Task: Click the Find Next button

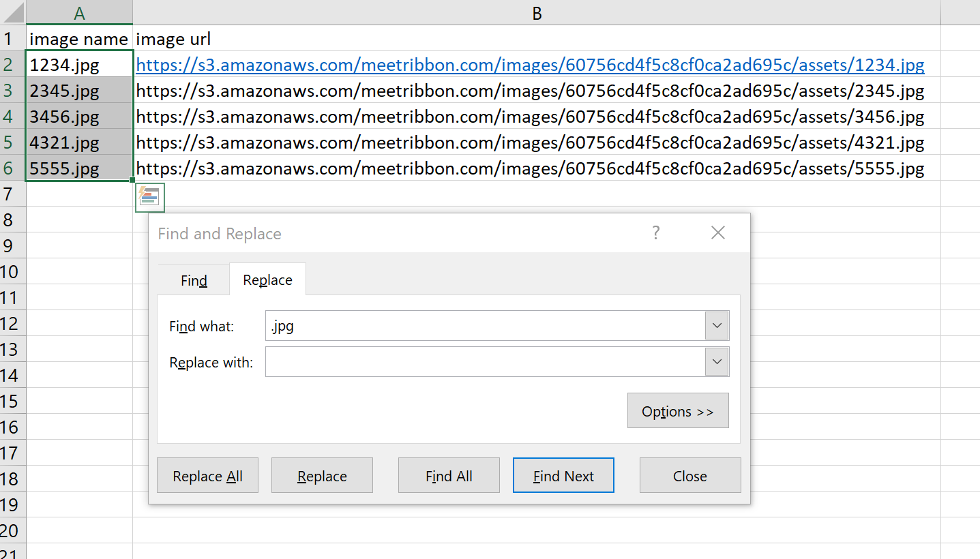Action: [563, 476]
